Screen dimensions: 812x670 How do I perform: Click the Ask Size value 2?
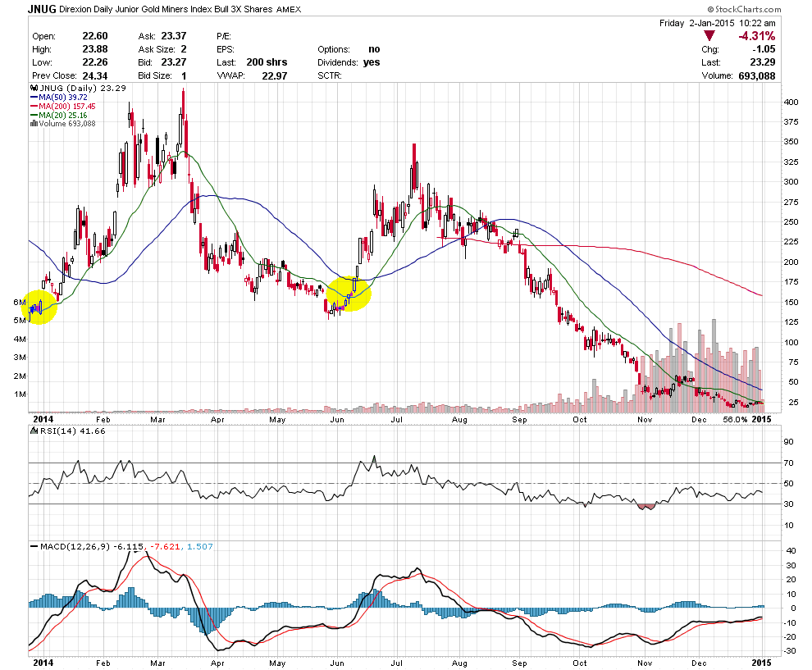point(184,49)
